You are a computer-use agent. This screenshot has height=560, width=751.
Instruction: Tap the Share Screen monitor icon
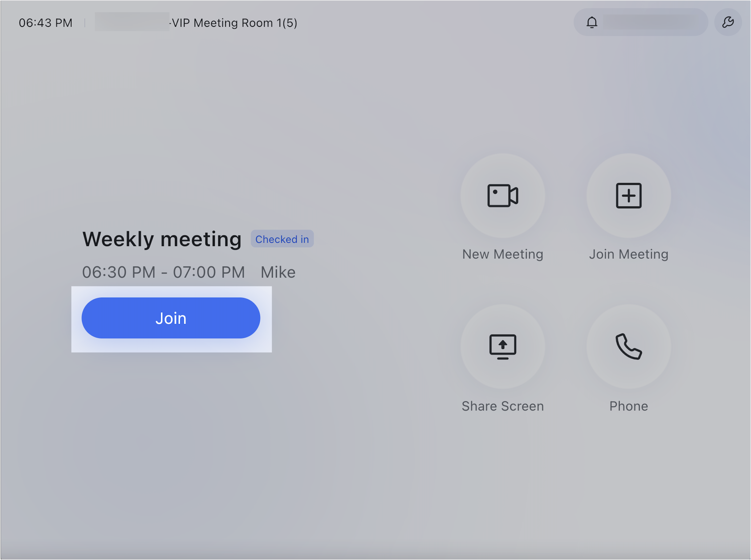tap(503, 347)
